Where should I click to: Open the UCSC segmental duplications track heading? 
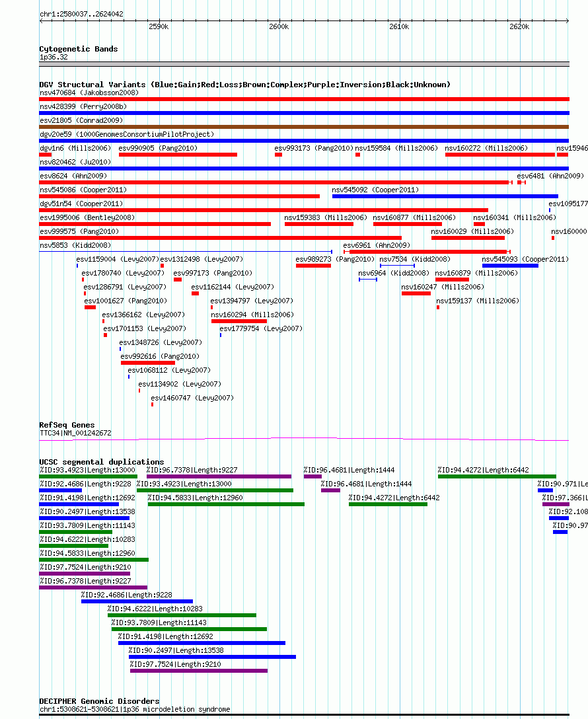point(102,462)
